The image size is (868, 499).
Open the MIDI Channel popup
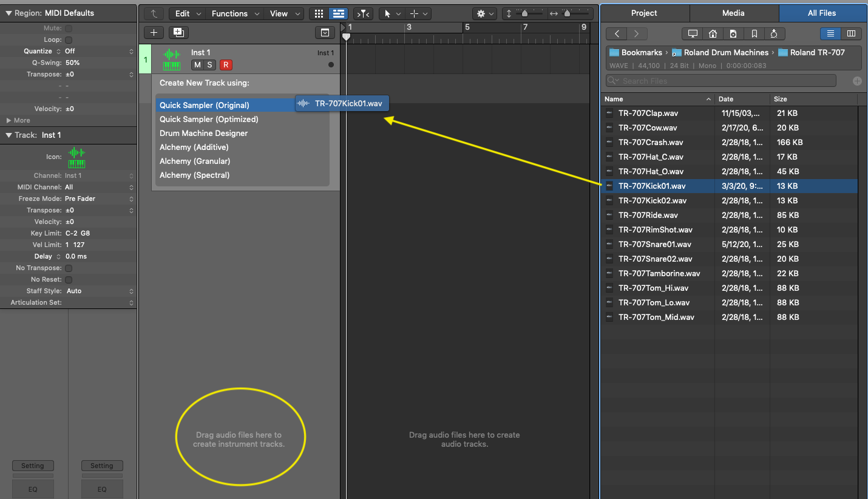tap(99, 188)
